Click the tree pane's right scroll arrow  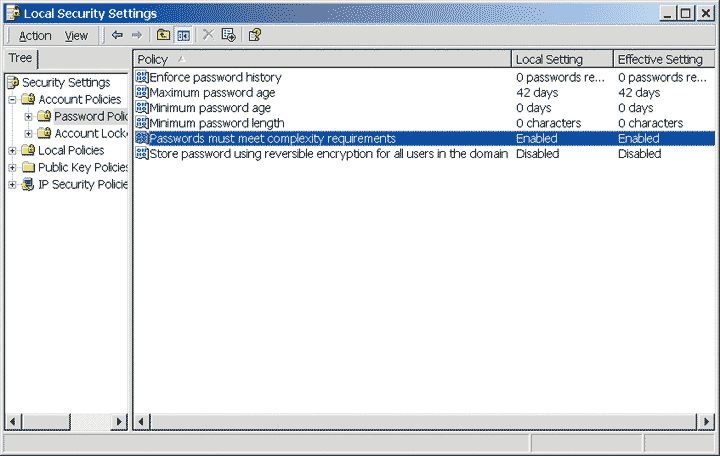121,422
